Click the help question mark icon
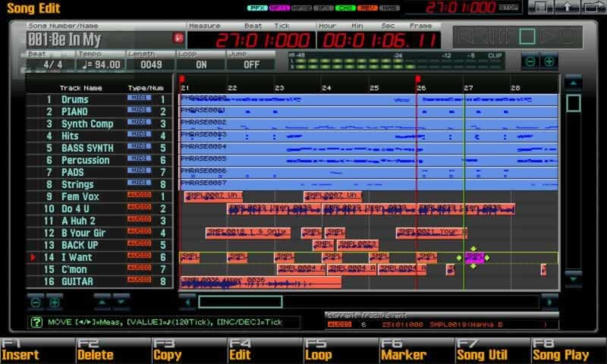 pyautogui.click(x=36, y=322)
